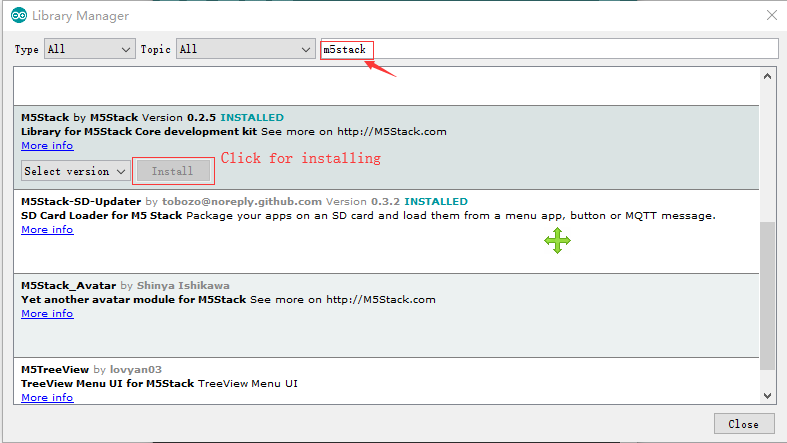Select the M5TreeView library title
This screenshot has width=787, height=443.
[x=55, y=370]
